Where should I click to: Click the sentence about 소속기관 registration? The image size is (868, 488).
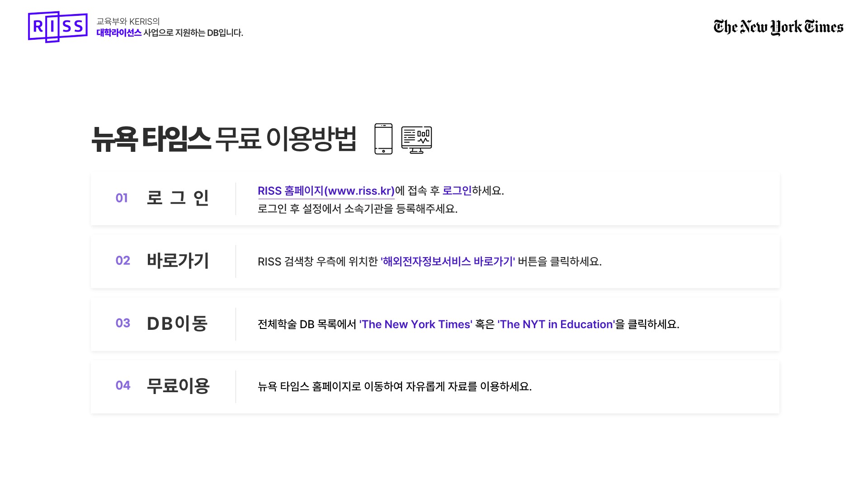pyautogui.click(x=357, y=209)
